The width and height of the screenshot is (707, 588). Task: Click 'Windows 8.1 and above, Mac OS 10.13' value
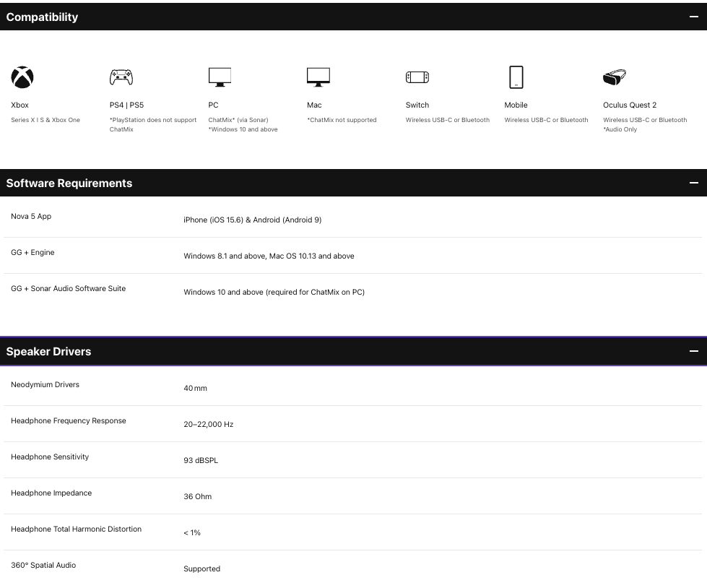pos(269,256)
